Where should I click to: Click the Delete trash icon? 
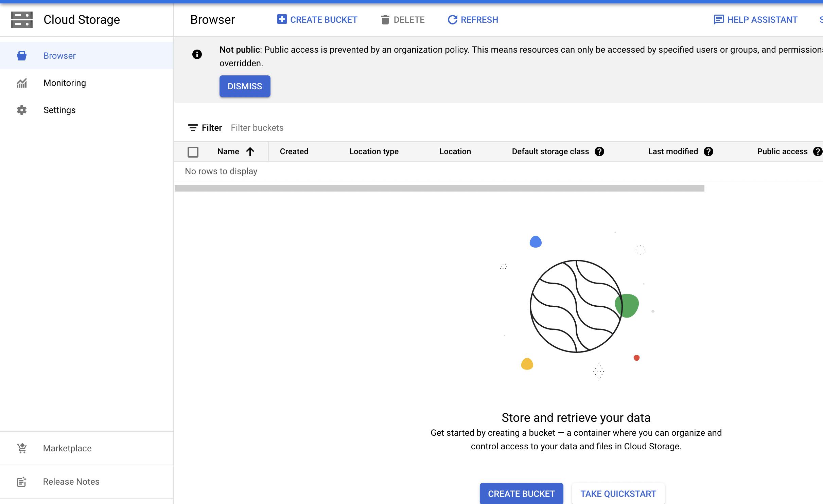click(385, 19)
